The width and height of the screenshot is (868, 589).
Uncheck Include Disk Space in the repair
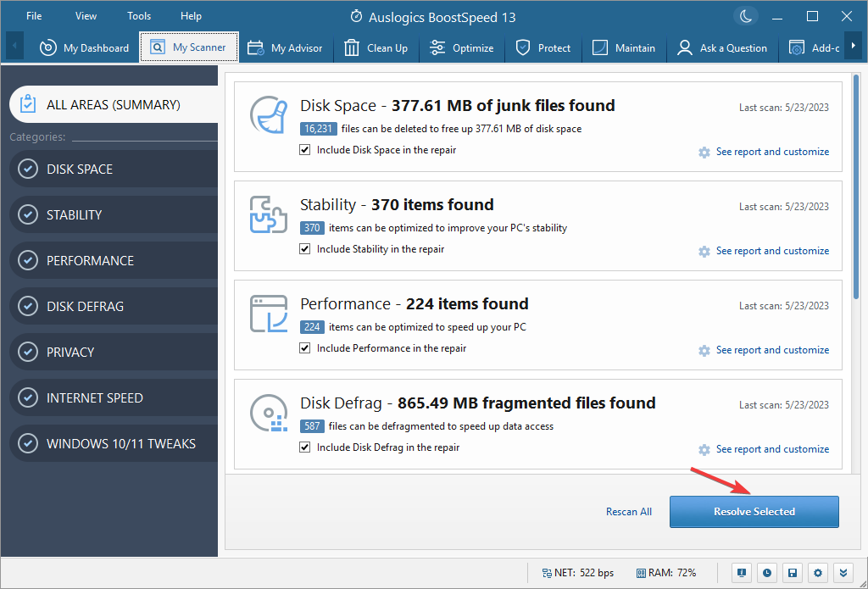[x=304, y=150]
